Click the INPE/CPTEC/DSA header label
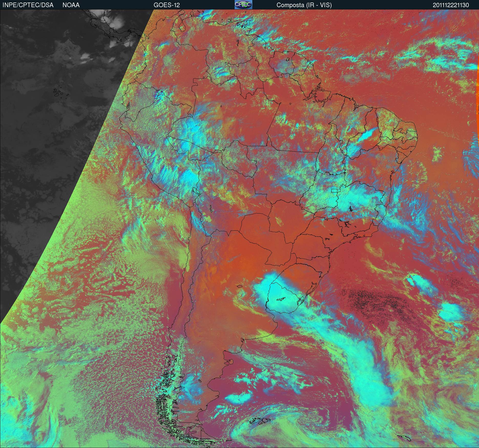This screenshot has width=479, height=448. coord(28,5)
